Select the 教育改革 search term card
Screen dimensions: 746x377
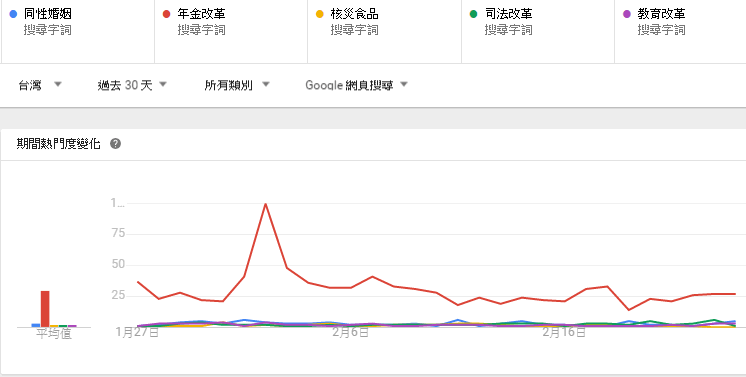coord(680,31)
